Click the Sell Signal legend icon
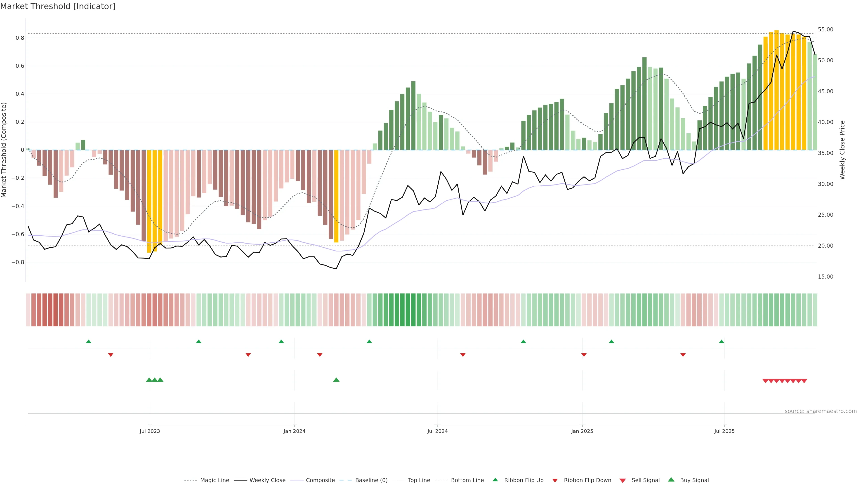Screen dimensions: 868x488 (623, 480)
